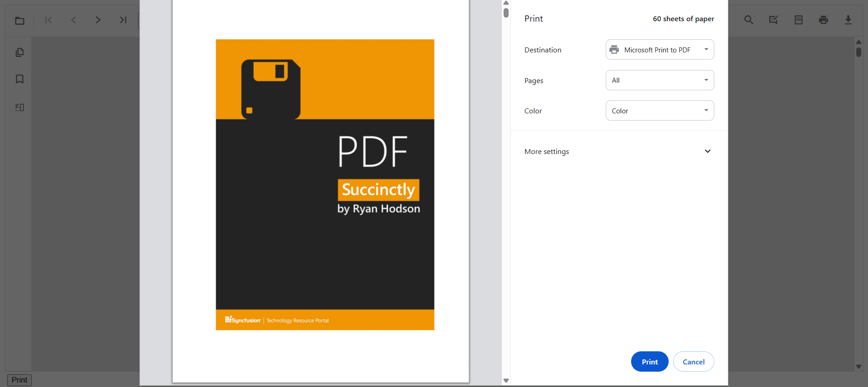Screen dimensions: 868x387
Task: Open the Destination dropdown Microsoft Print to PDF
Action: [660, 50]
